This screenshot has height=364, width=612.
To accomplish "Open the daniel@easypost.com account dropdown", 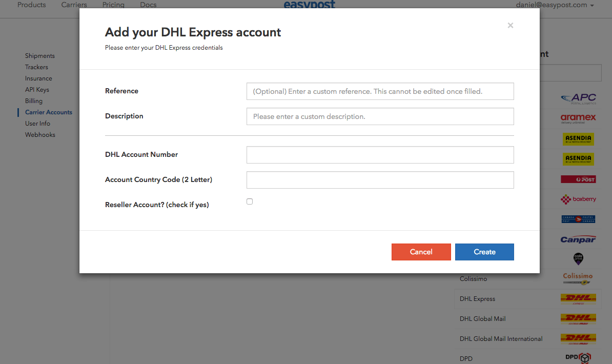I will point(555,5).
